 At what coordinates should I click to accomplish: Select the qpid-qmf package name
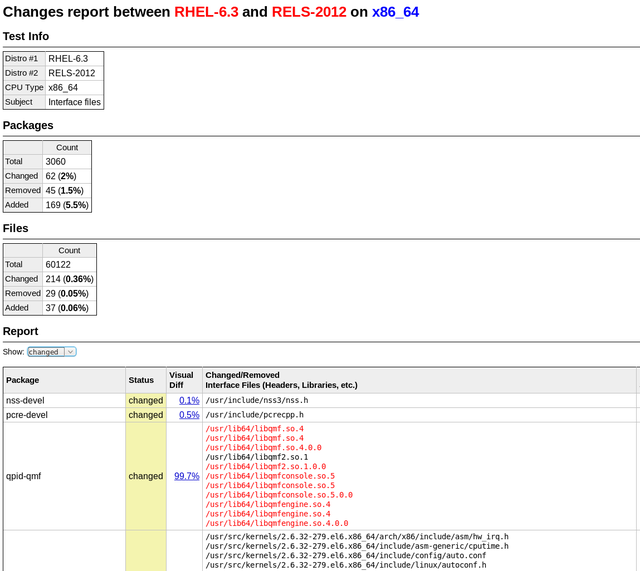point(23,476)
